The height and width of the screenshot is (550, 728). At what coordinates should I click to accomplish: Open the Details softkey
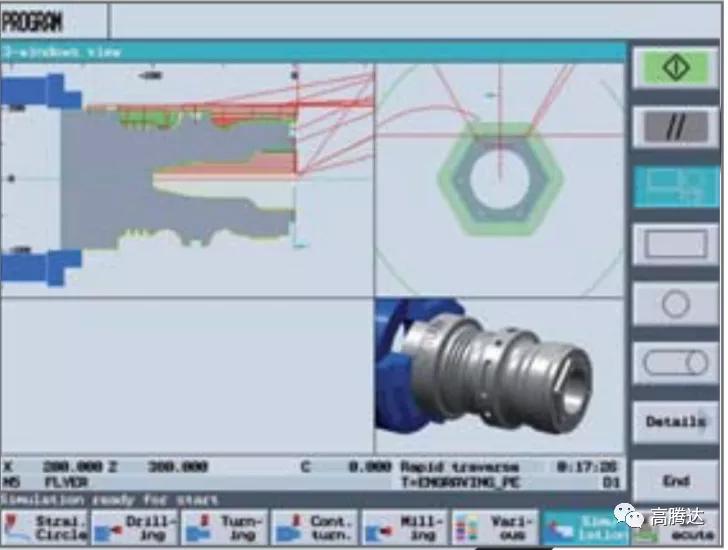pos(677,421)
